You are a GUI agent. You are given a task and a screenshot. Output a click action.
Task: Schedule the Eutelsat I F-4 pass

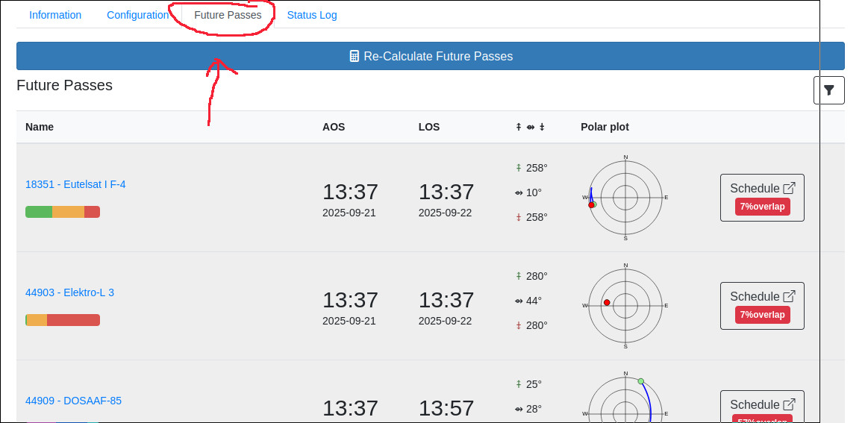tap(762, 198)
